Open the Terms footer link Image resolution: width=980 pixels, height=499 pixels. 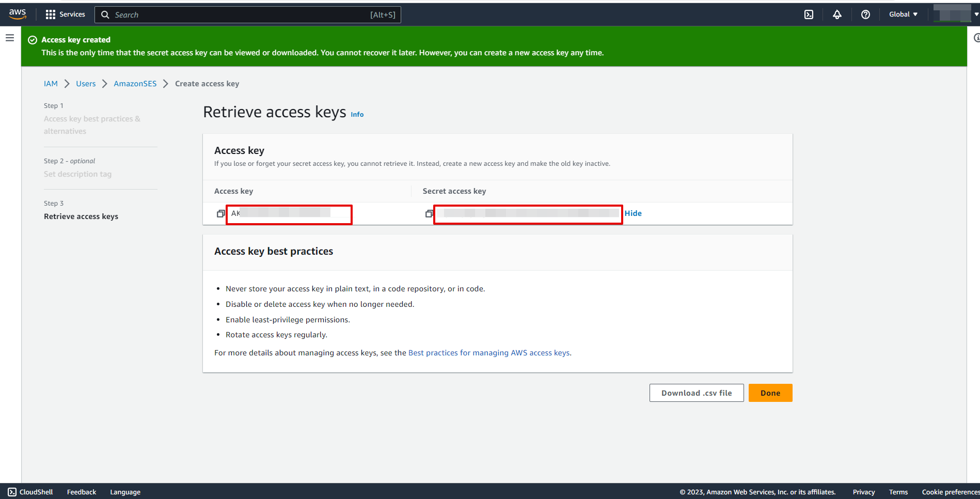(x=898, y=492)
